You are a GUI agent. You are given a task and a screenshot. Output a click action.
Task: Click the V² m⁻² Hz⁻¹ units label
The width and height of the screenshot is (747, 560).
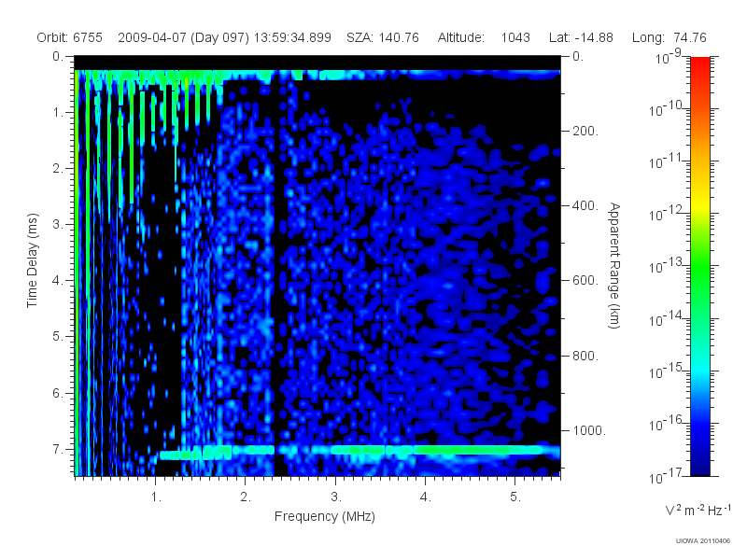click(x=698, y=510)
